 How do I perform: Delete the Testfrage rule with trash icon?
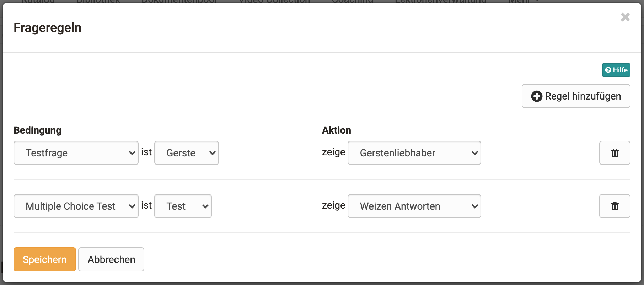(x=615, y=153)
